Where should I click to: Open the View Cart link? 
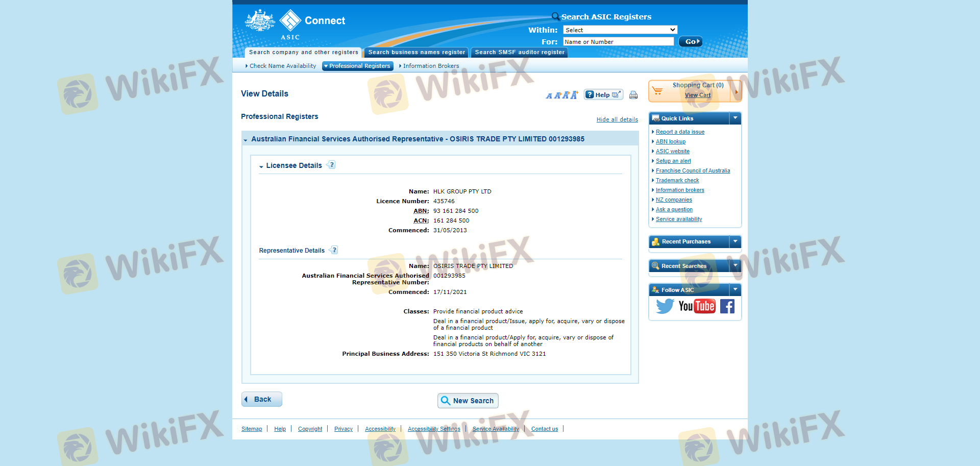pos(698,95)
